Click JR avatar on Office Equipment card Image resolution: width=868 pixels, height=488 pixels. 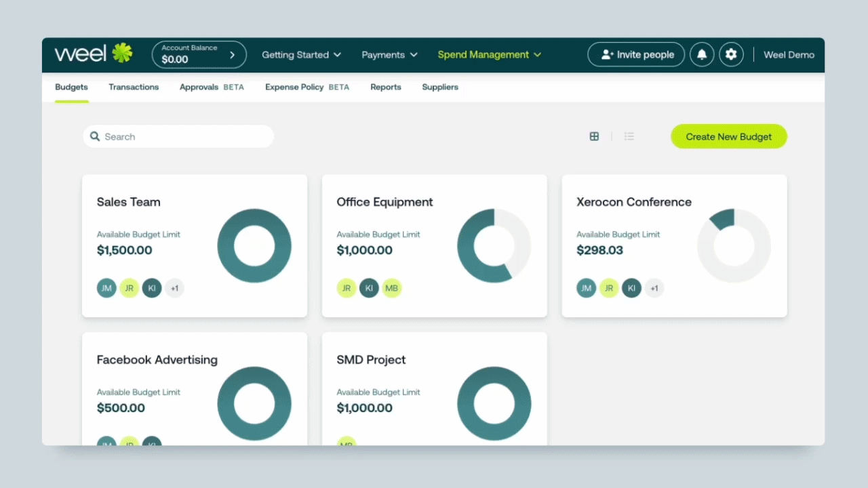(x=347, y=288)
